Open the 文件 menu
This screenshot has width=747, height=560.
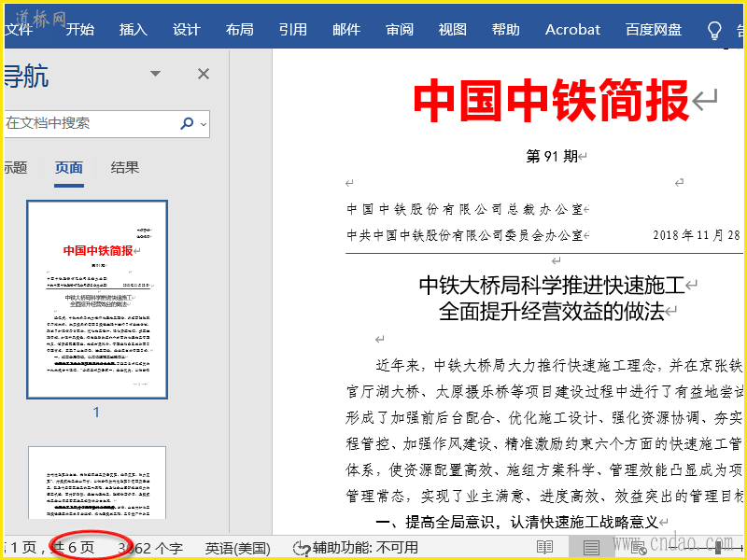coord(18,30)
